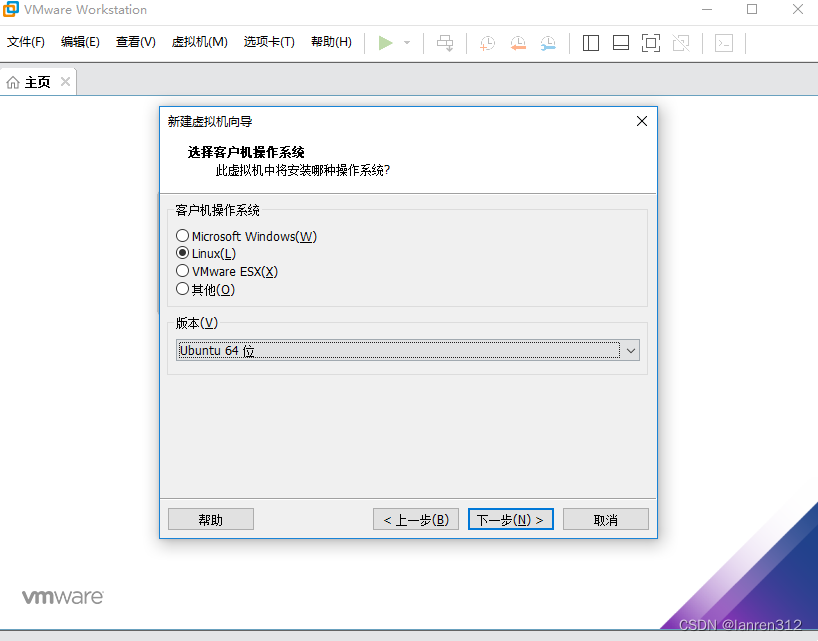Open the 文件(F) menu
This screenshot has width=818, height=641.
click(26, 42)
